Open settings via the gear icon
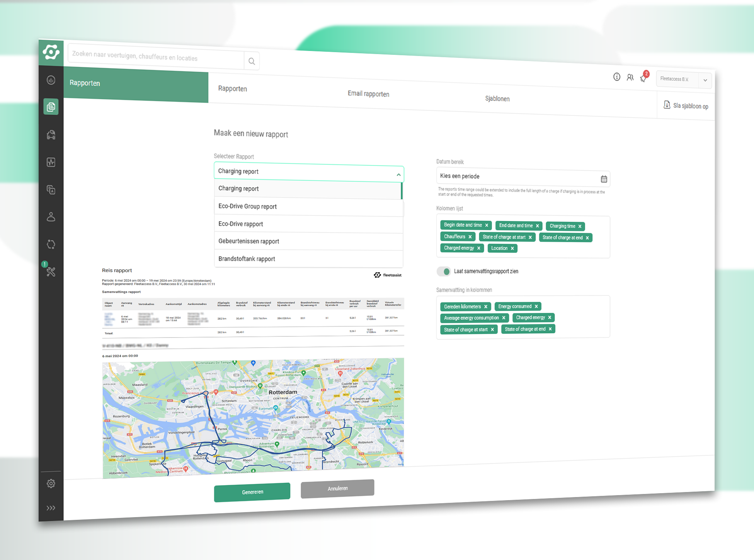The width and height of the screenshot is (754, 560). click(x=51, y=484)
